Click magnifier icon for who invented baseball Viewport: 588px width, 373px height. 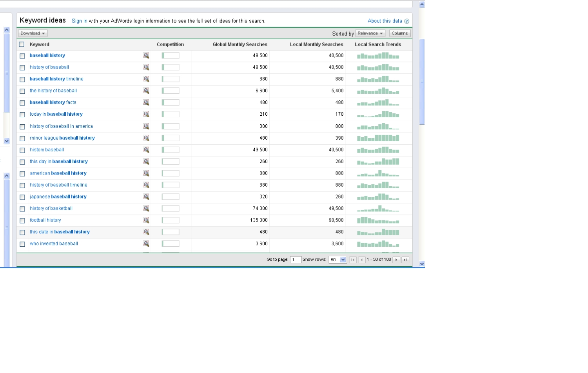(146, 244)
